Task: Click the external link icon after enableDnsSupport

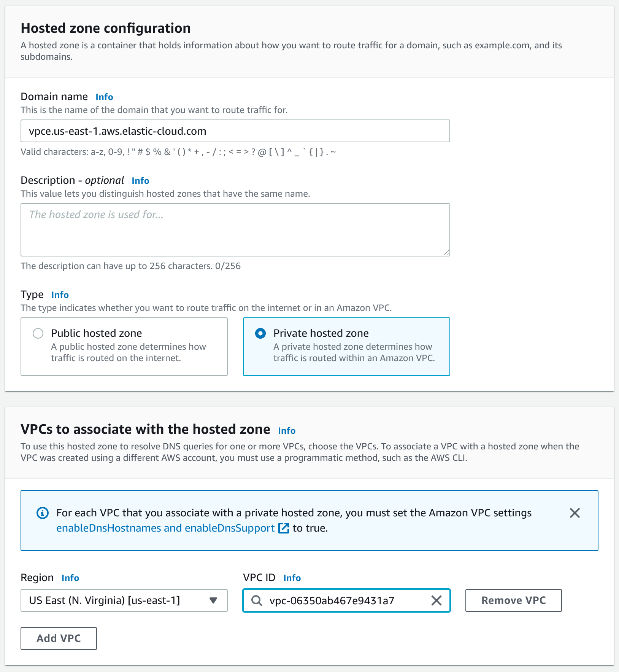Action: click(283, 528)
